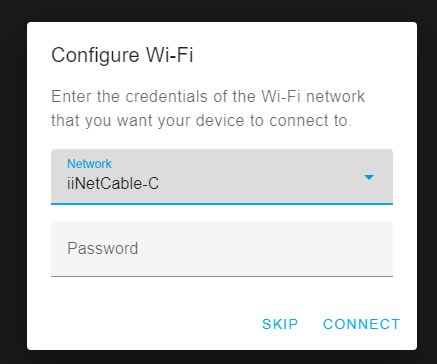Image resolution: width=437 pixels, height=364 pixels.
Task: Expand the list of available networks
Action: [x=222, y=176]
